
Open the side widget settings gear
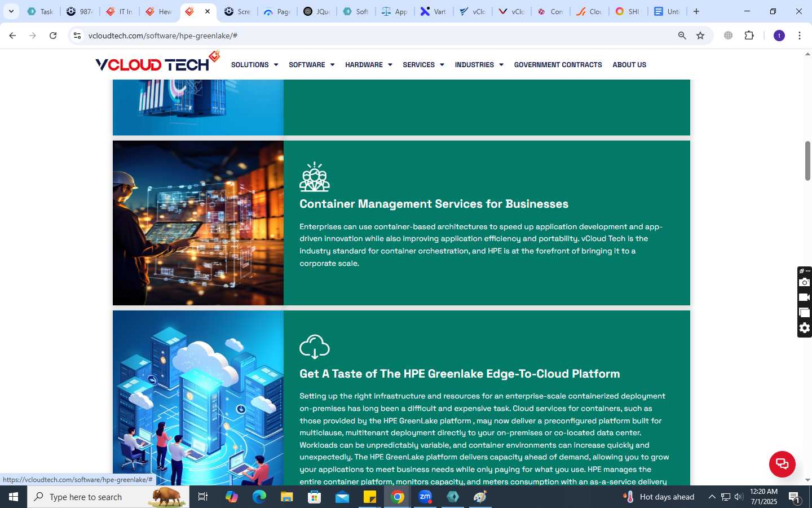pyautogui.click(x=805, y=328)
